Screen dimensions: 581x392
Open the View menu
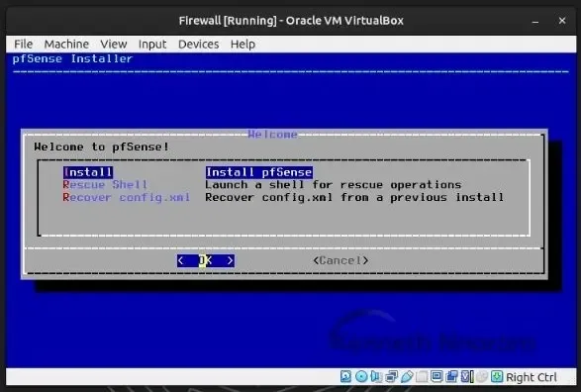coord(114,45)
